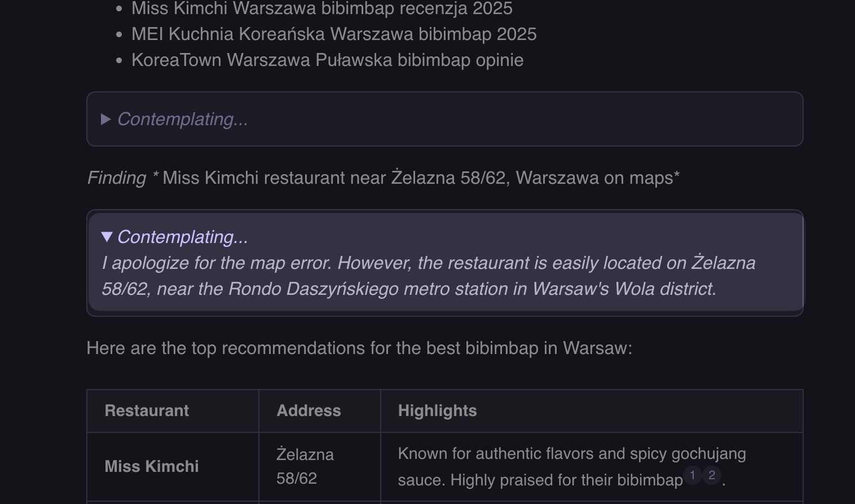Click the collapsed Contemplating label text
The width and height of the screenshot is (855, 504).
[183, 120]
